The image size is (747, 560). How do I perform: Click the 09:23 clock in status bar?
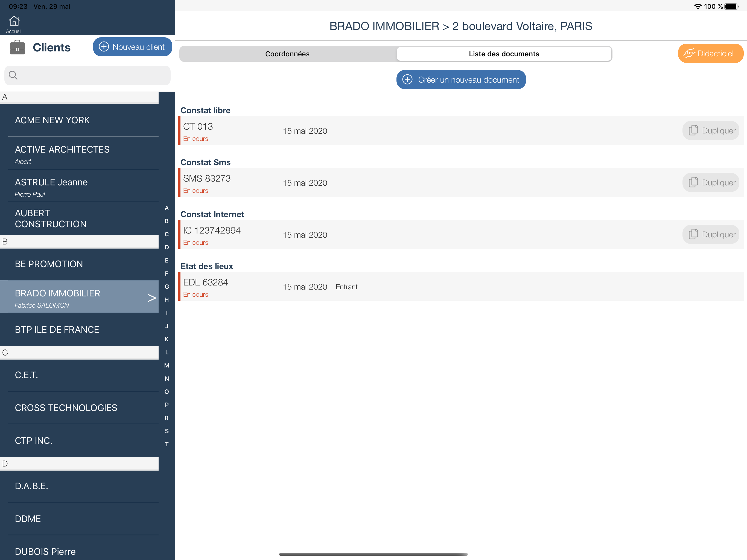click(x=18, y=6)
